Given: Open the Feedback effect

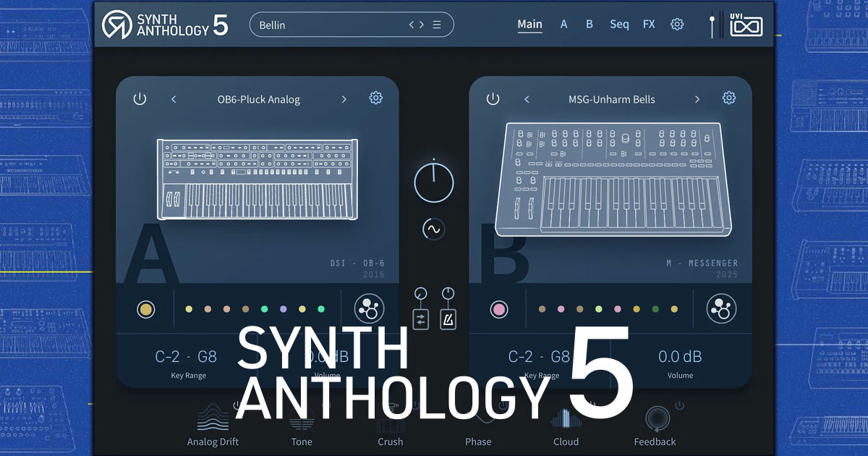Looking at the screenshot, I should (x=655, y=427).
